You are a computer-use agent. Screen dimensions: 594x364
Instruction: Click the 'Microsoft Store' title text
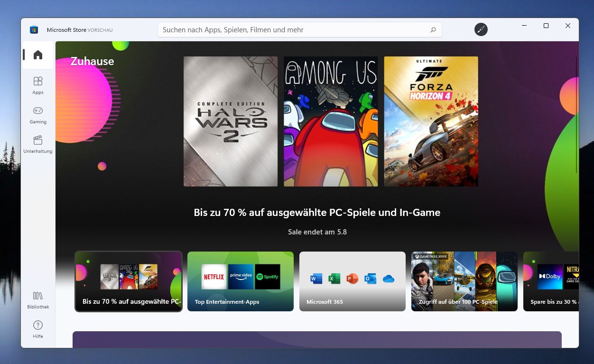point(66,30)
